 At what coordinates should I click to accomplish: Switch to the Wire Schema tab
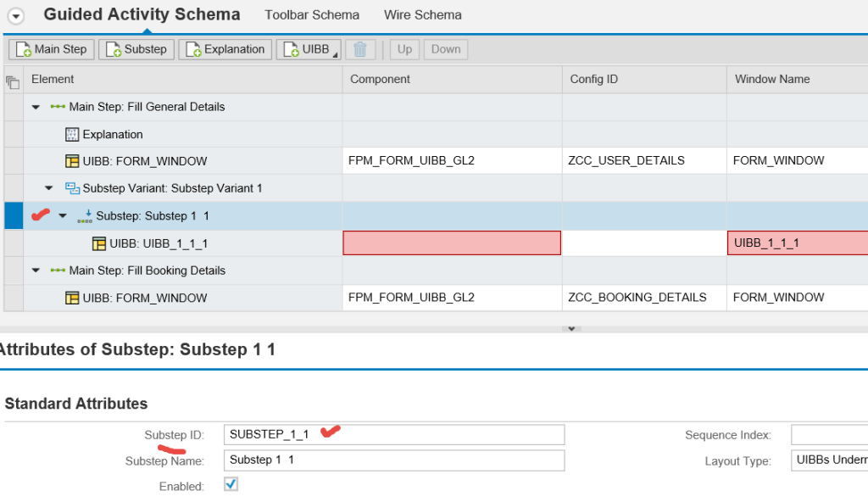pyautogui.click(x=422, y=14)
